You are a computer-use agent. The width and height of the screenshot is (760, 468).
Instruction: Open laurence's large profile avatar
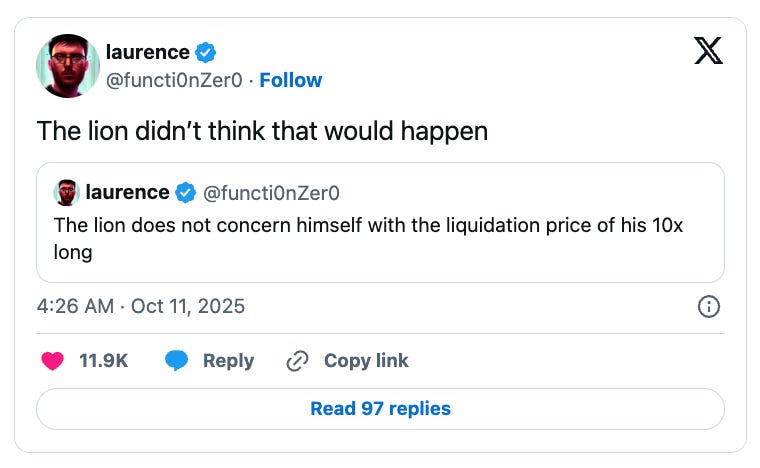[67, 65]
